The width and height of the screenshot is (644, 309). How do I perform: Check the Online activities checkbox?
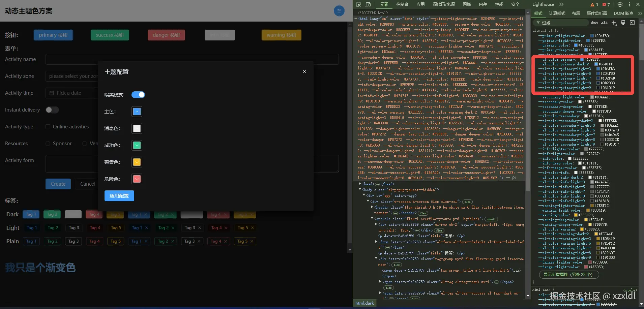click(x=48, y=127)
